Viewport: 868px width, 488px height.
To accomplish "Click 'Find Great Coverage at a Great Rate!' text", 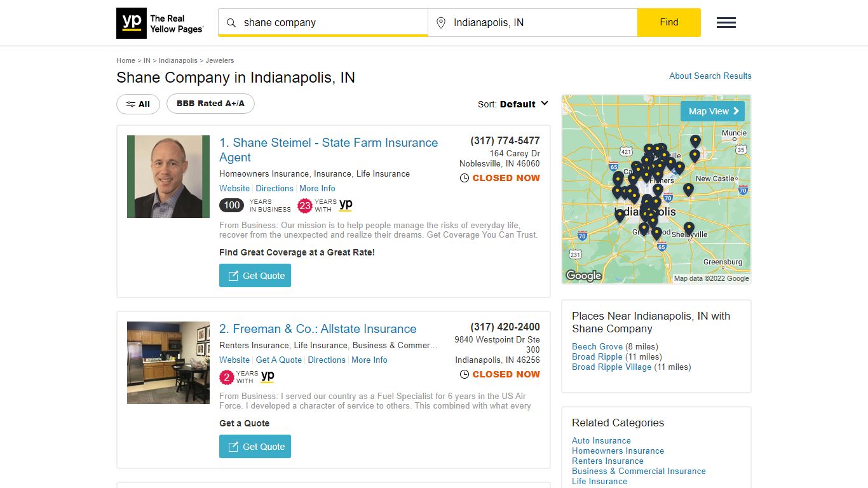I will point(297,252).
